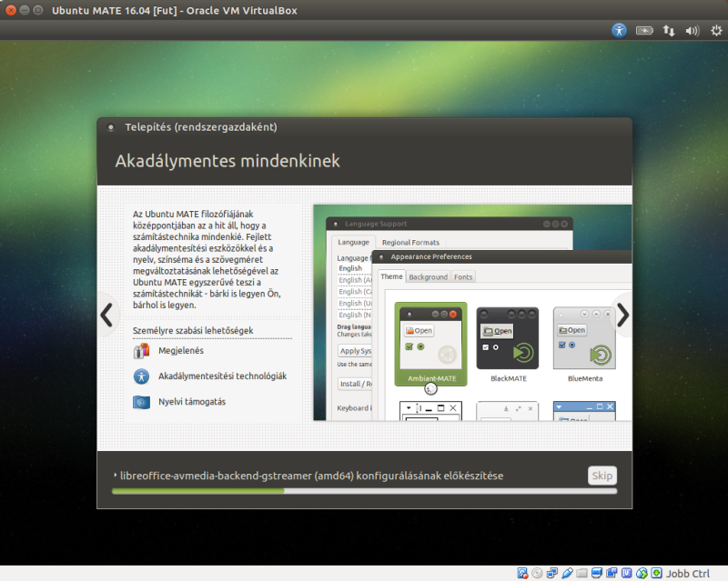Click the window menu dot beside Telepítés title
The height and width of the screenshot is (581, 728).
pos(110,127)
